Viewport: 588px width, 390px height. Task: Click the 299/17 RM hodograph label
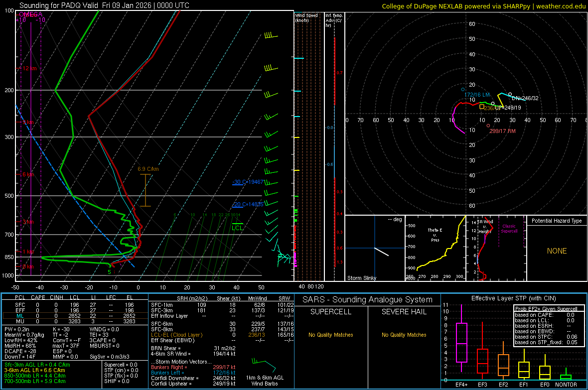(x=502, y=131)
